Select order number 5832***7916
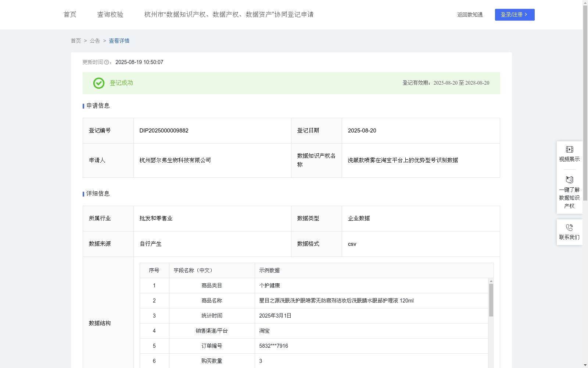The width and height of the screenshot is (588, 368). tap(273, 346)
